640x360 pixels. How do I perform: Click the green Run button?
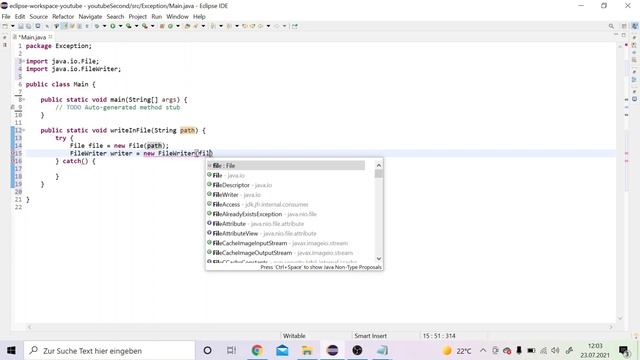point(113,26)
